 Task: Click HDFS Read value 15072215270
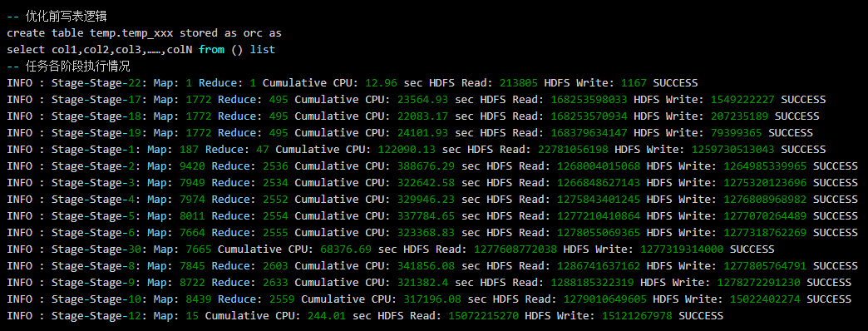484,315
